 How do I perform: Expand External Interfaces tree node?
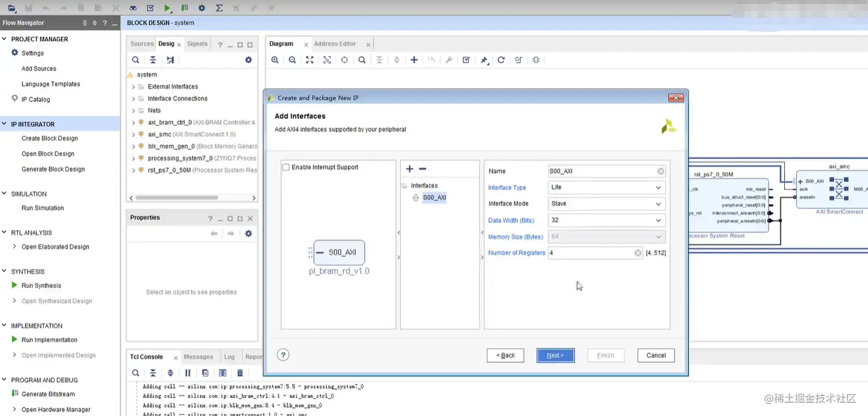133,87
